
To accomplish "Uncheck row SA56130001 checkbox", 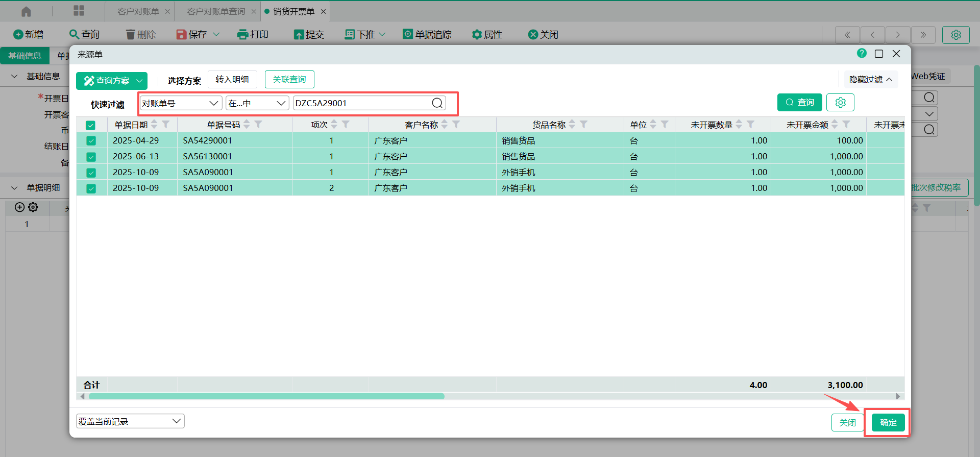I will pyautogui.click(x=91, y=157).
